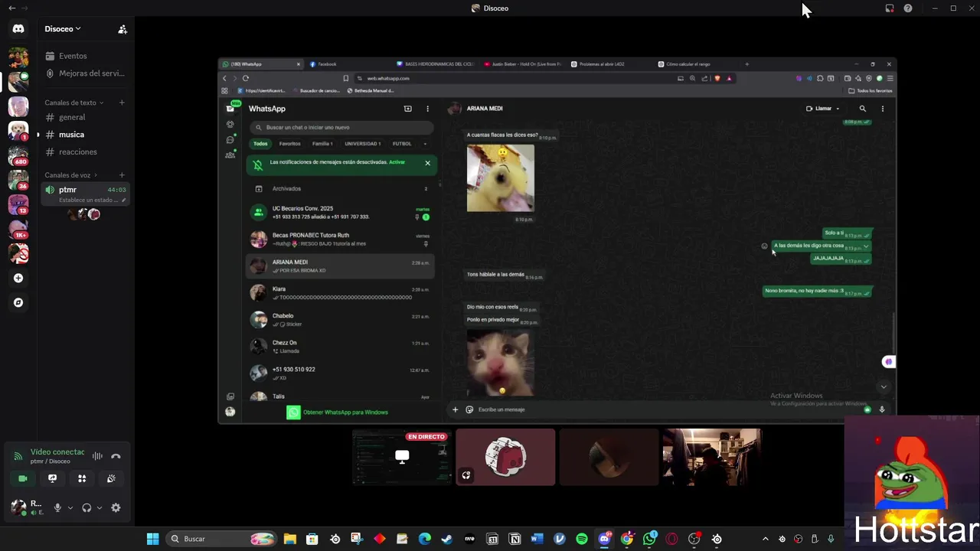
Task: Open the soundboard icon
Action: (111, 478)
